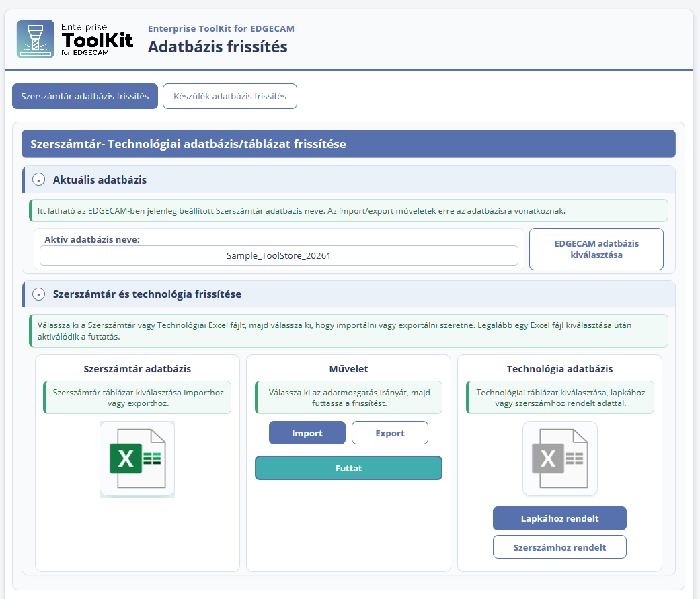Click the 'Válassza ki az adatmozgatás irányát' hint

click(x=349, y=398)
